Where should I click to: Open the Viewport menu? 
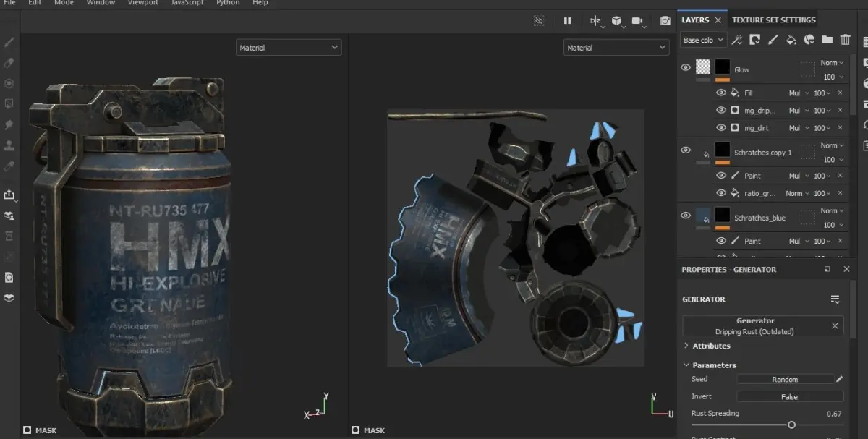click(142, 3)
